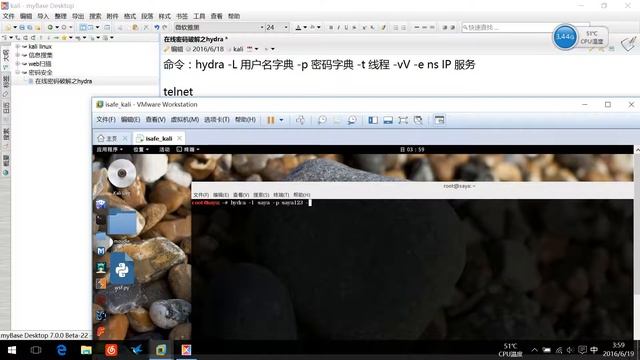This screenshot has width=640, height=360.
Task: Enter VMware full screen mode icon
Action: point(403,120)
